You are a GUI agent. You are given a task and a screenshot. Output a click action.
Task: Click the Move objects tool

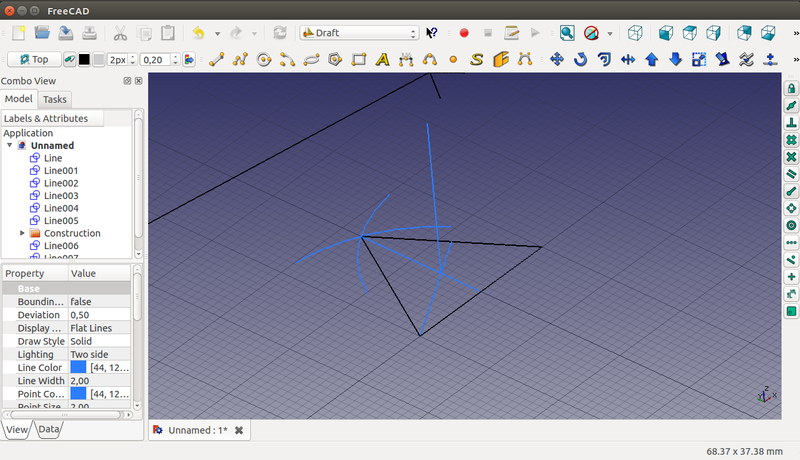[x=558, y=59]
